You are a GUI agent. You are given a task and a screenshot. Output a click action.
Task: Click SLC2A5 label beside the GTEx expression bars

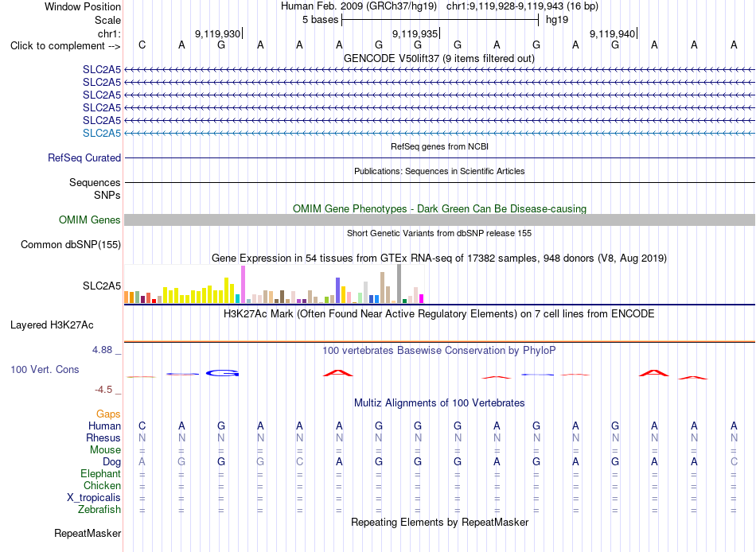click(102, 286)
